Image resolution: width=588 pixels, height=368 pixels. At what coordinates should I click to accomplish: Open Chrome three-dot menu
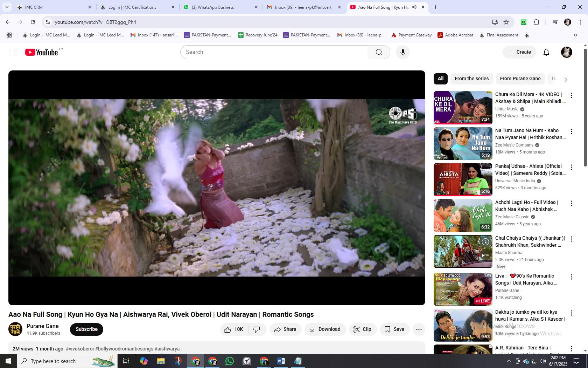[580, 22]
